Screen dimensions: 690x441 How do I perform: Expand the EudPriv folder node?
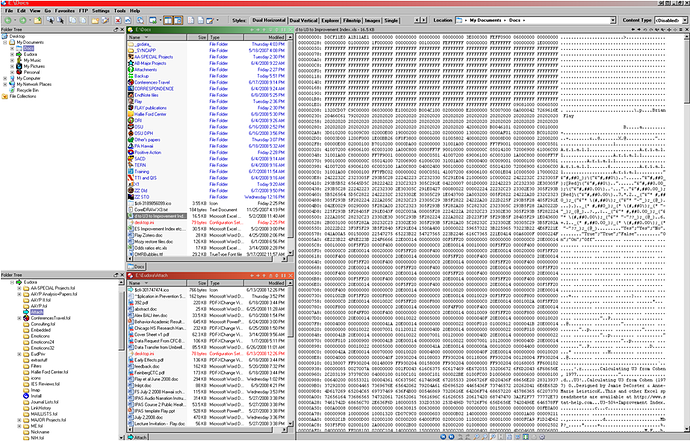click(x=19, y=354)
